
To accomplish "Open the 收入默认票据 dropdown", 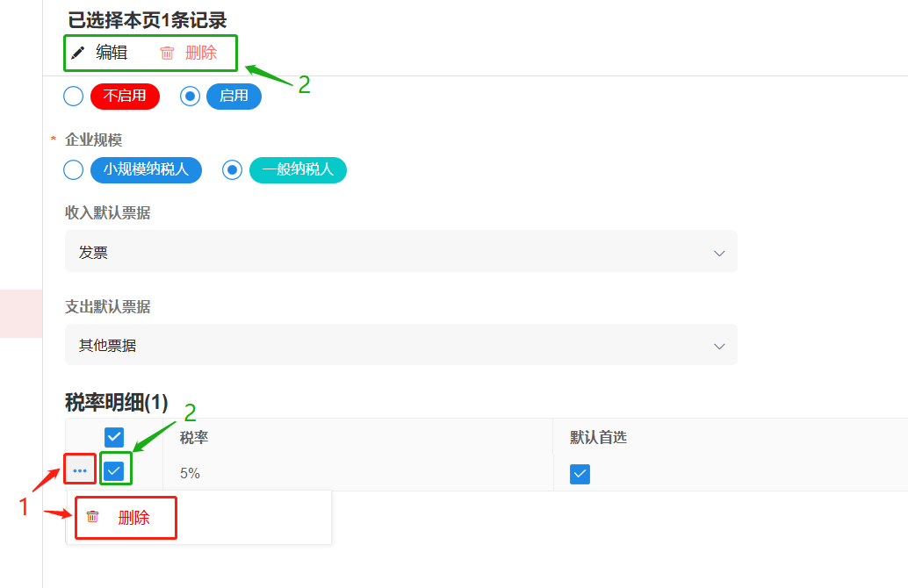I will point(400,253).
